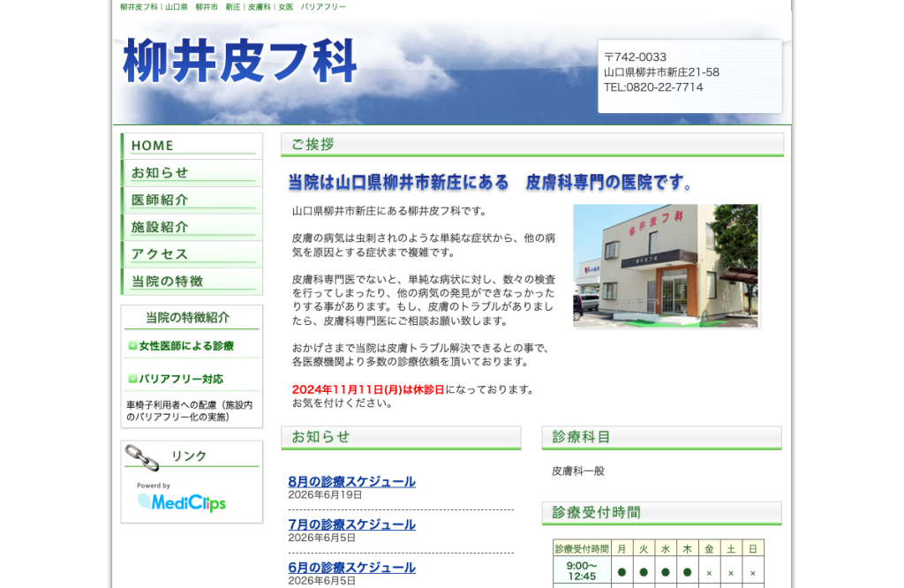
Task: Click the 柳井皮フ科 site title logo
Action: (x=240, y=61)
